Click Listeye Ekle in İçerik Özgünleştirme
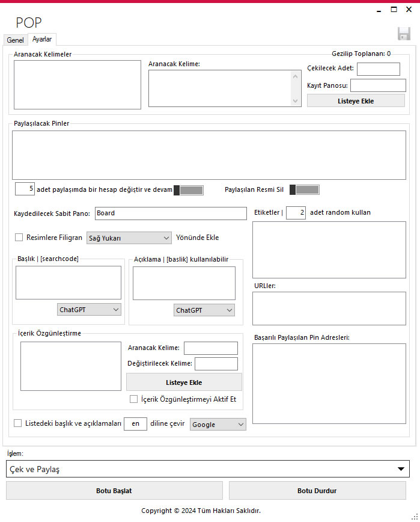This screenshot has height=522, width=420. 184,382
